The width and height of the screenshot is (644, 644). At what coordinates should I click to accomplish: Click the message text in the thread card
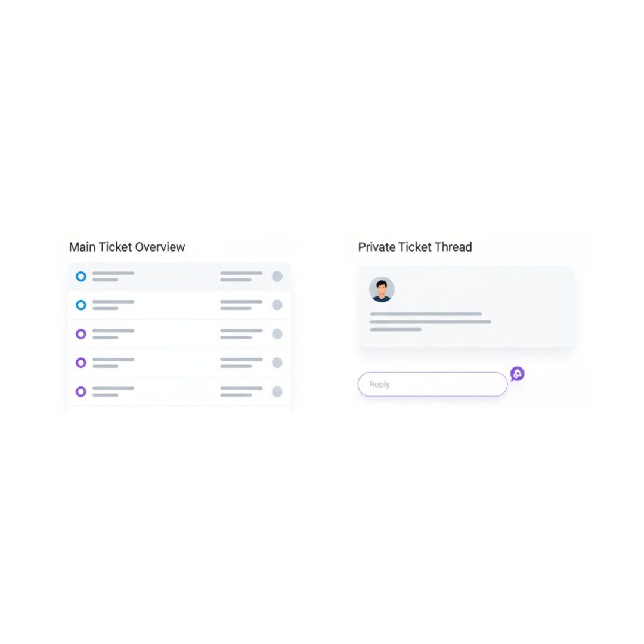pyautogui.click(x=430, y=322)
